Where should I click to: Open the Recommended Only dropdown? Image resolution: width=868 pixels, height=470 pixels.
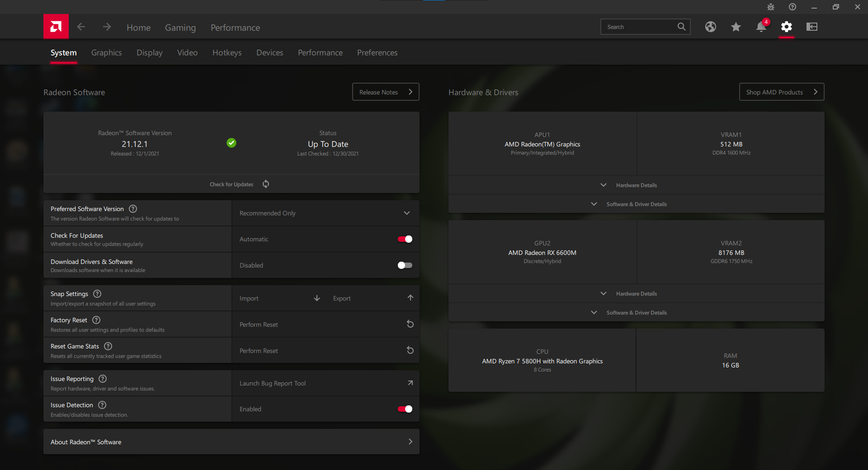point(325,213)
